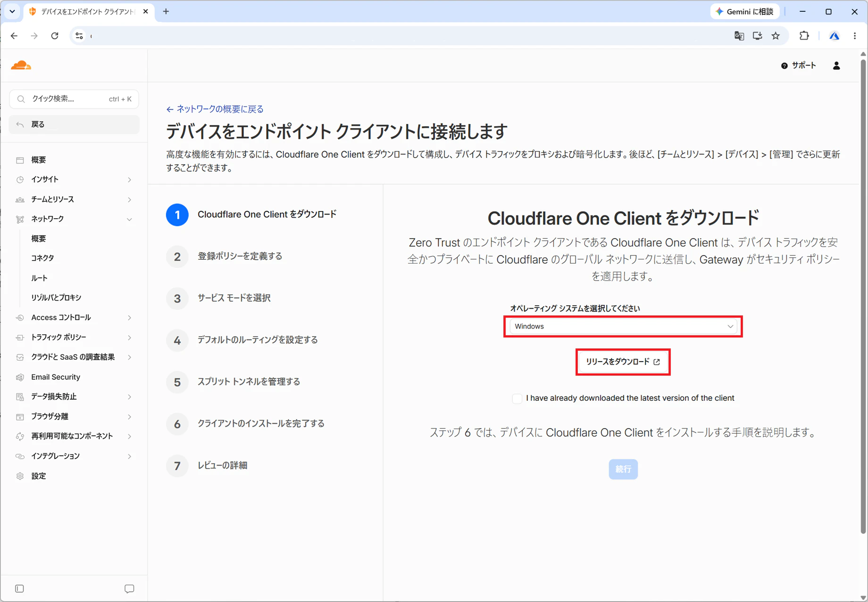Viewport: 868px width, 602px height.
Task: Bookmark this page with the star icon
Action: 776,36
